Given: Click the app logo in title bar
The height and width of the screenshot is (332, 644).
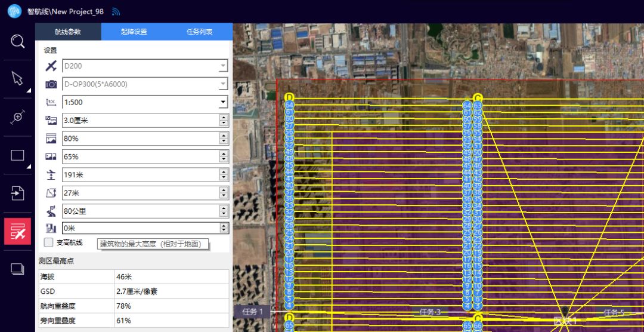Looking at the screenshot, I should pyautogui.click(x=14, y=11).
